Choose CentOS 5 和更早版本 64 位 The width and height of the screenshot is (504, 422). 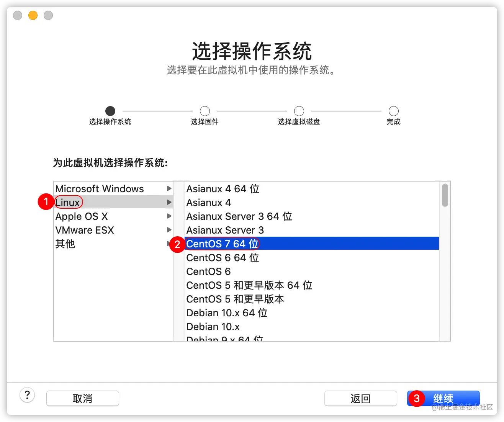[x=312, y=285]
